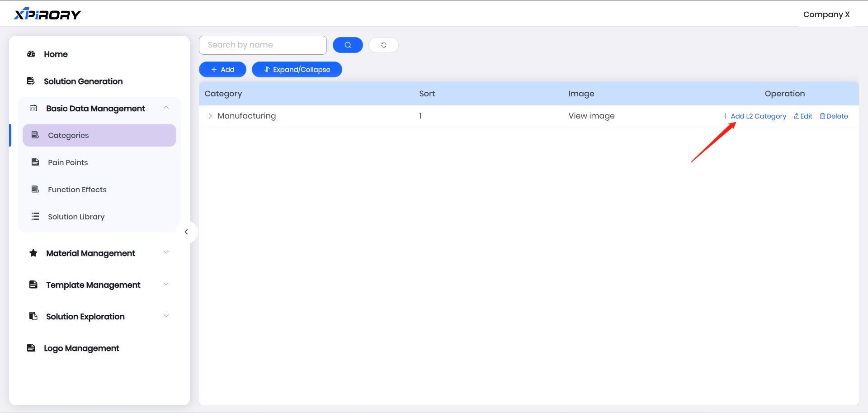Click the refresh reset icon button
868x413 pixels.
tap(383, 45)
